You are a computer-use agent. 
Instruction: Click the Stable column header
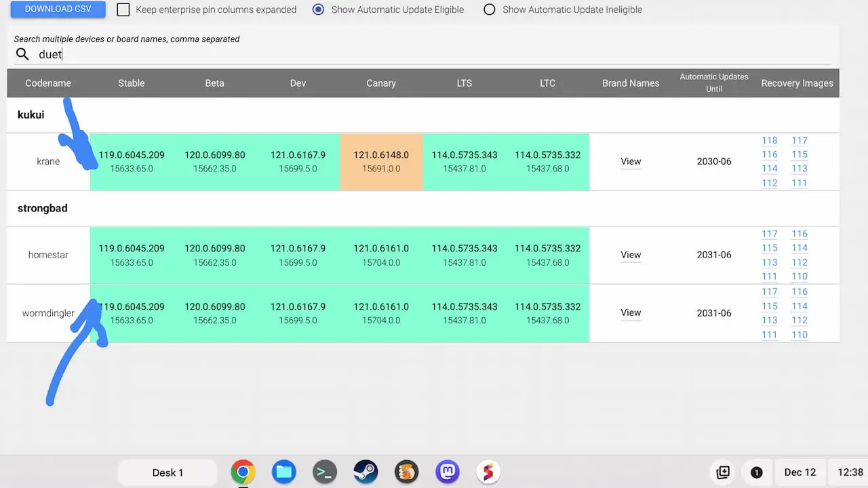[x=132, y=83]
